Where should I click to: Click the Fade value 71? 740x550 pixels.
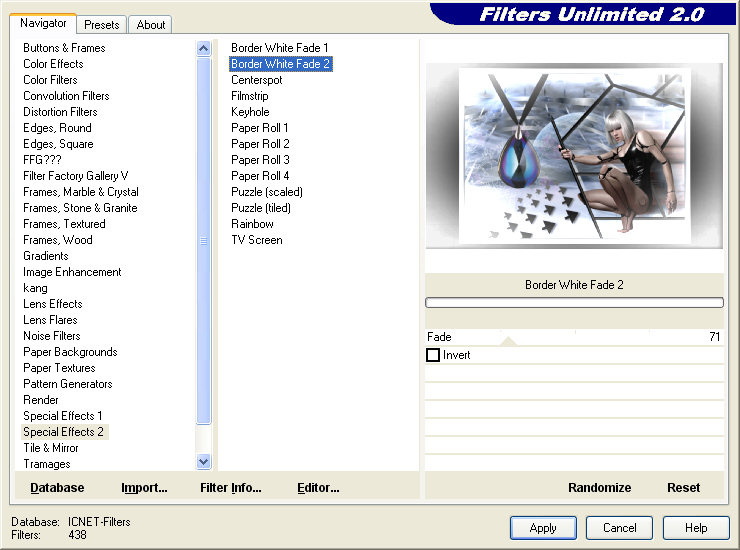point(715,337)
